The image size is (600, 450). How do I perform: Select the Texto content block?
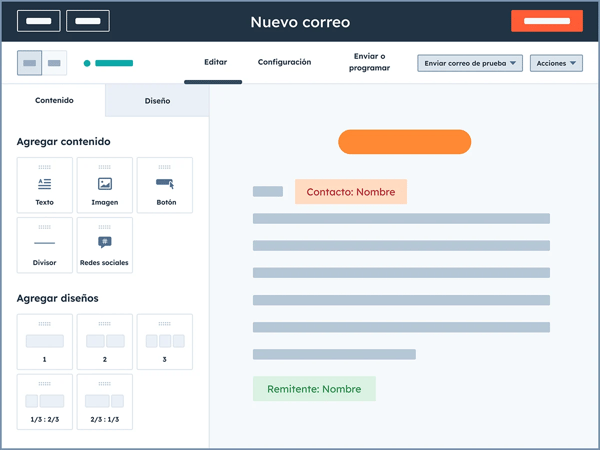tap(45, 185)
